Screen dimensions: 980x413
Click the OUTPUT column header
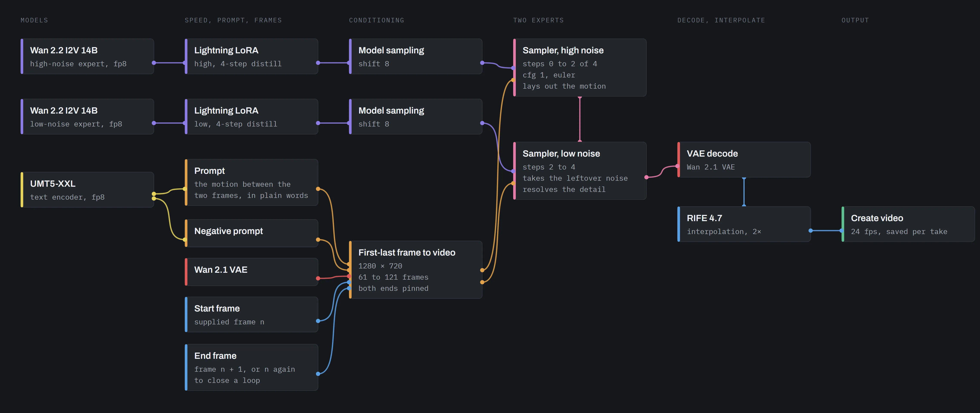coord(855,20)
